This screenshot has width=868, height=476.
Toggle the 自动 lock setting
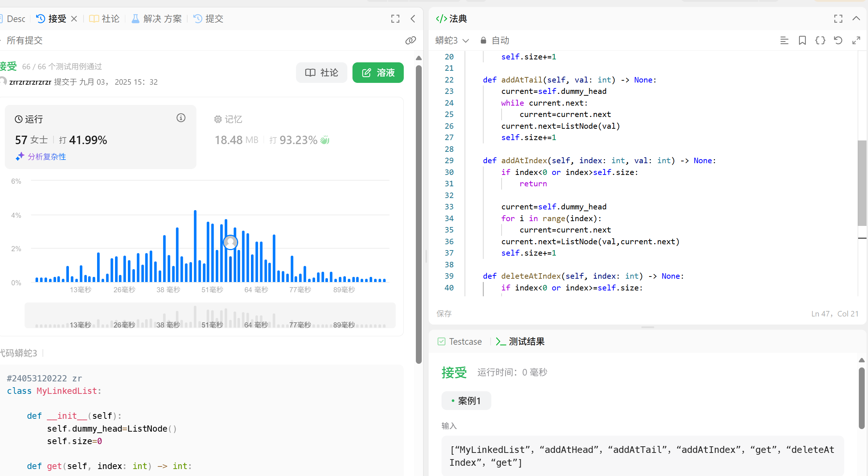click(495, 40)
